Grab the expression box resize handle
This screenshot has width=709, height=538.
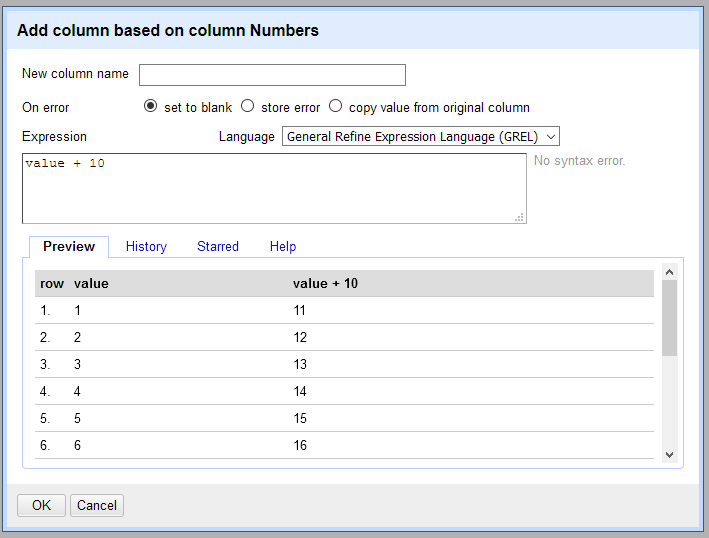(520, 217)
